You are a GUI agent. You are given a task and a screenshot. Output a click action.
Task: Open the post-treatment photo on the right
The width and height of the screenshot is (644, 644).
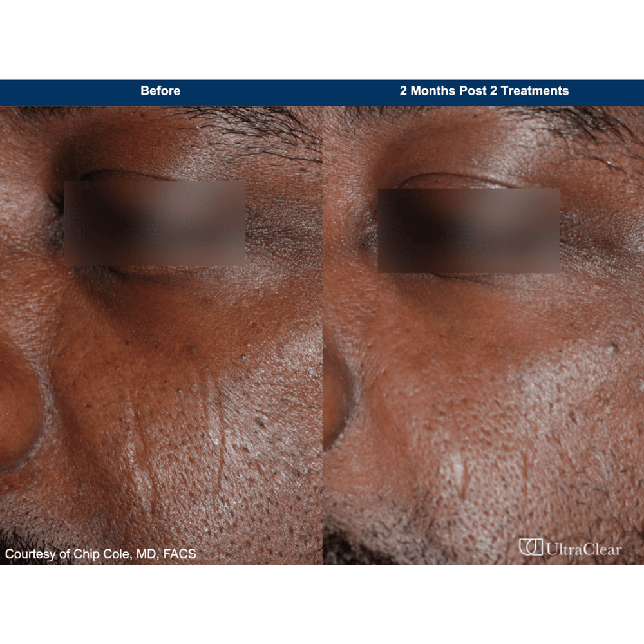(x=483, y=386)
